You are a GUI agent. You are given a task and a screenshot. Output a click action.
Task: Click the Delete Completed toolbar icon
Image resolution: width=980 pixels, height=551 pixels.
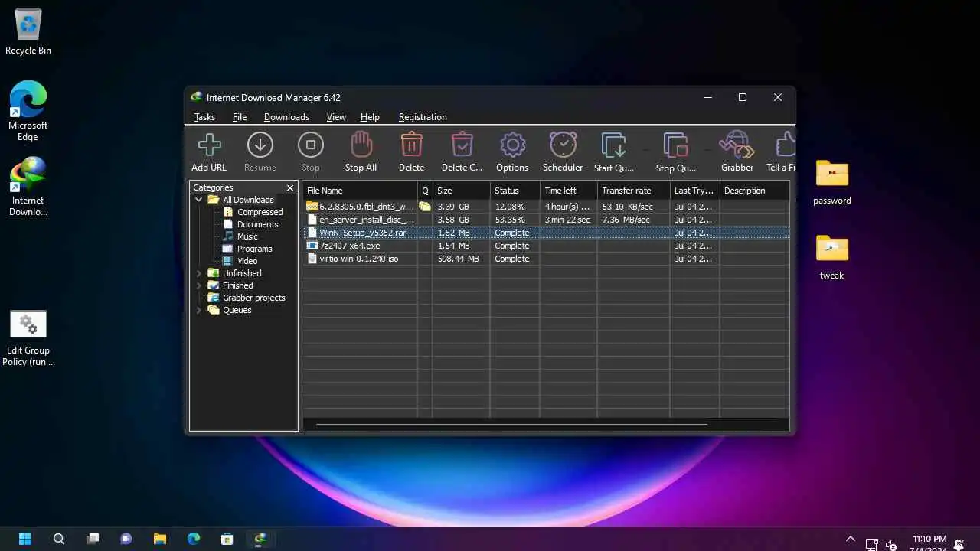coord(462,145)
